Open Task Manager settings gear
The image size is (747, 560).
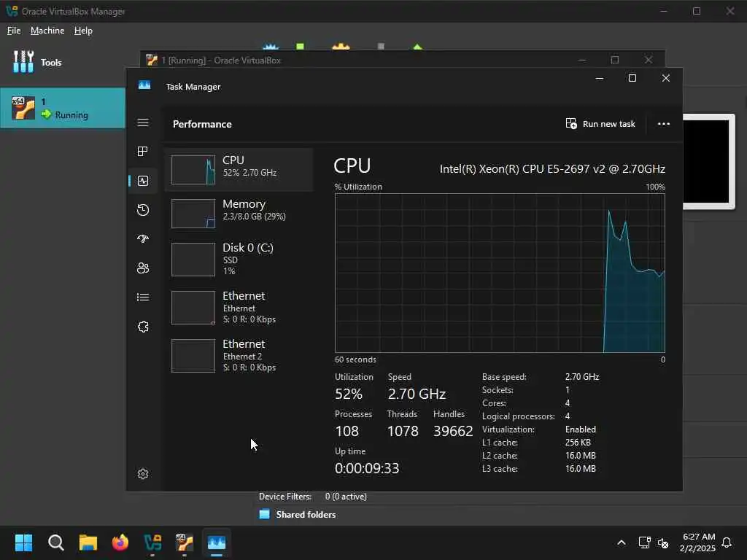tap(143, 474)
